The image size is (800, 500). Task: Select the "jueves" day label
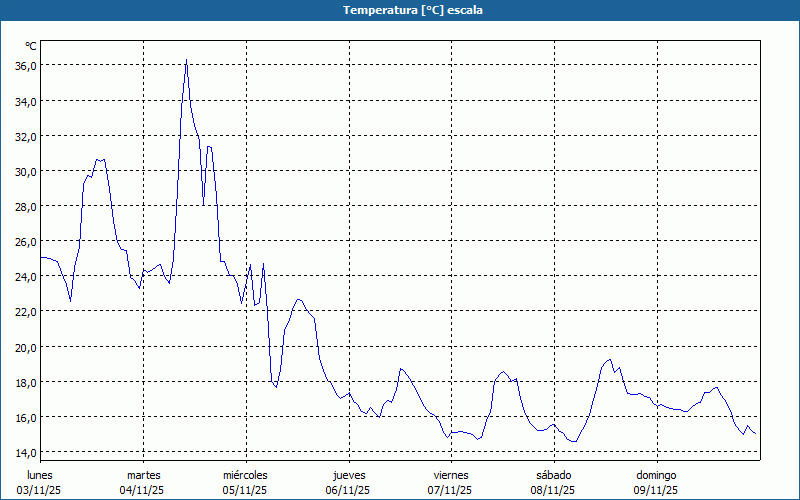coord(349,474)
